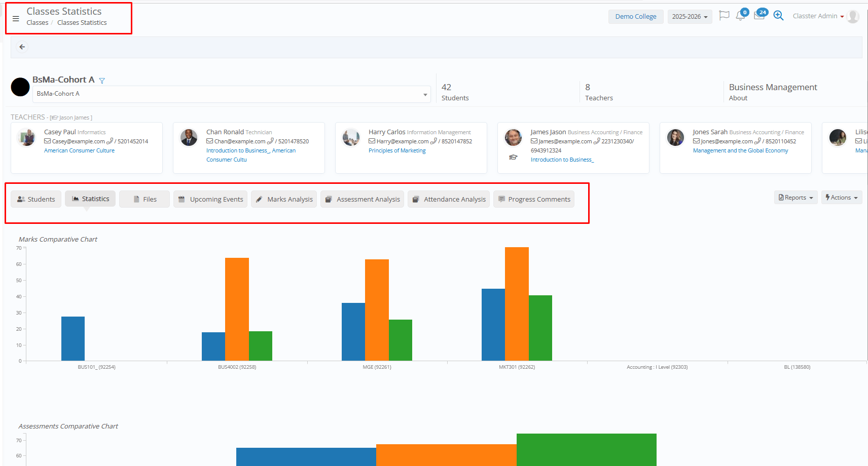Screen dimensions: 868x466
Task: Click the graduation cap icon under James Jason
Action: [513, 158]
